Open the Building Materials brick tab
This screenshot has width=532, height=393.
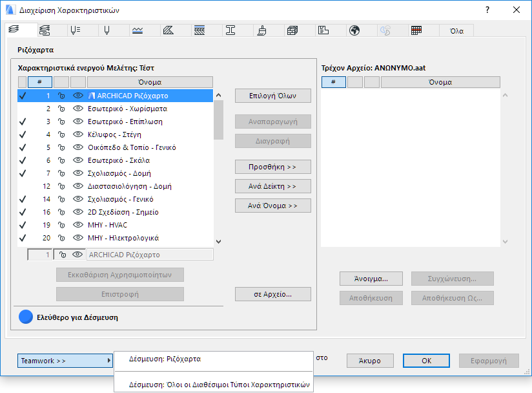coord(292,30)
